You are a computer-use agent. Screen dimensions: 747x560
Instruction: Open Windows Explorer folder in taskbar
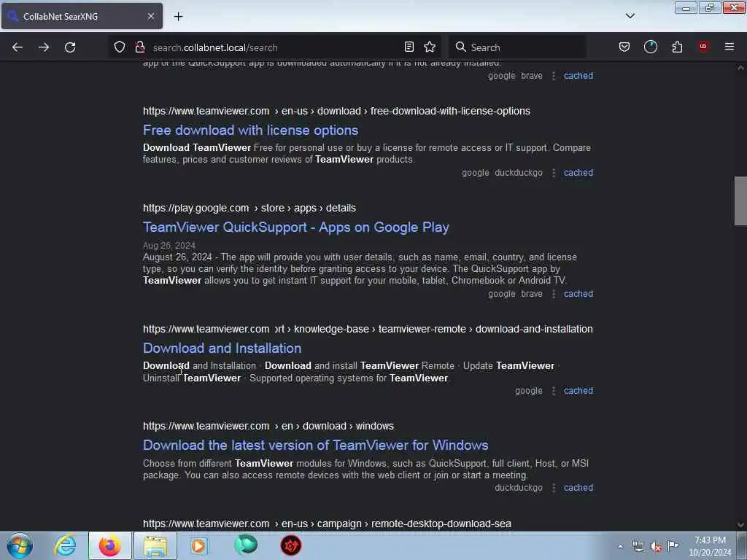[155, 545]
